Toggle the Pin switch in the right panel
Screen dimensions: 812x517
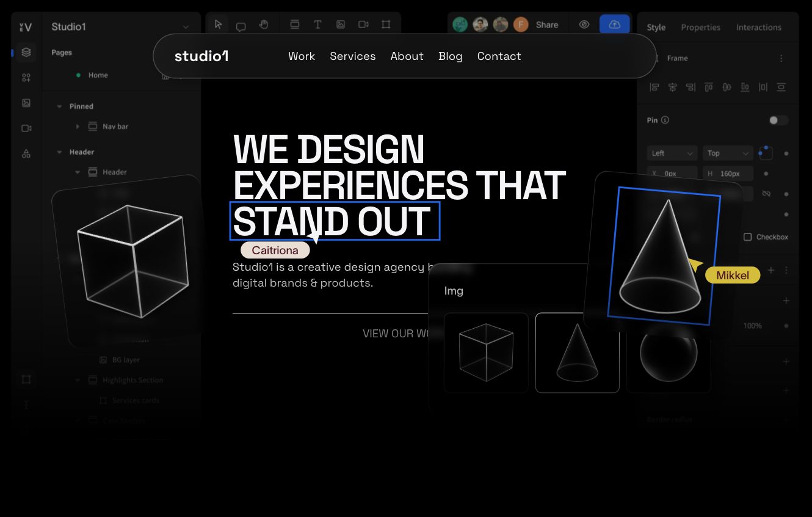pyautogui.click(x=778, y=120)
